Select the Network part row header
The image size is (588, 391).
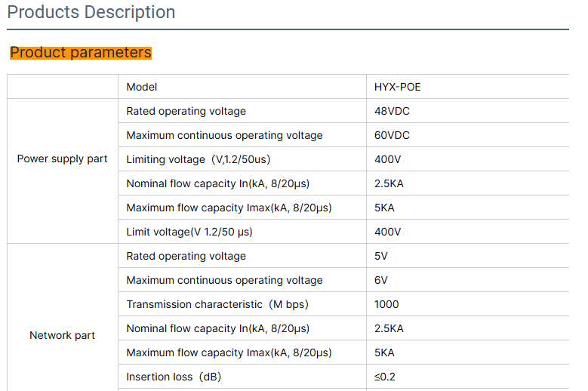63,335
